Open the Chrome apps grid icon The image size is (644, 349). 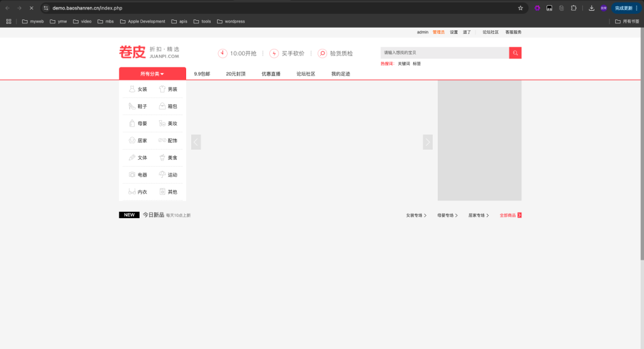point(9,21)
